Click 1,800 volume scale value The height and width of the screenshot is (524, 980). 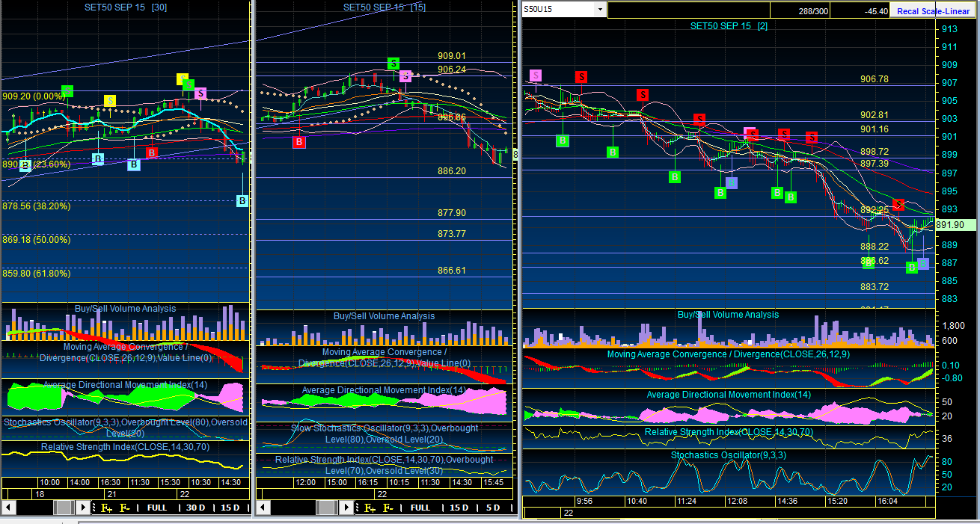pos(952,326)
